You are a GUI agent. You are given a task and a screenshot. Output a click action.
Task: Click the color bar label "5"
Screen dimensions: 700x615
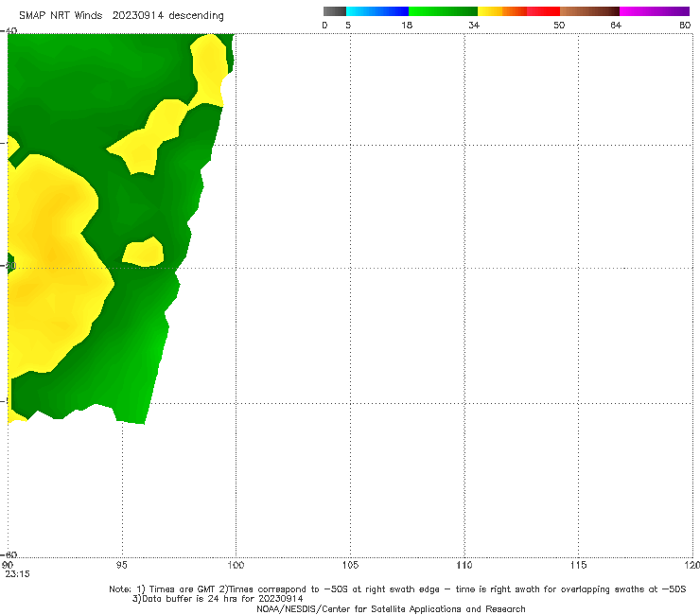click(348, 25)
